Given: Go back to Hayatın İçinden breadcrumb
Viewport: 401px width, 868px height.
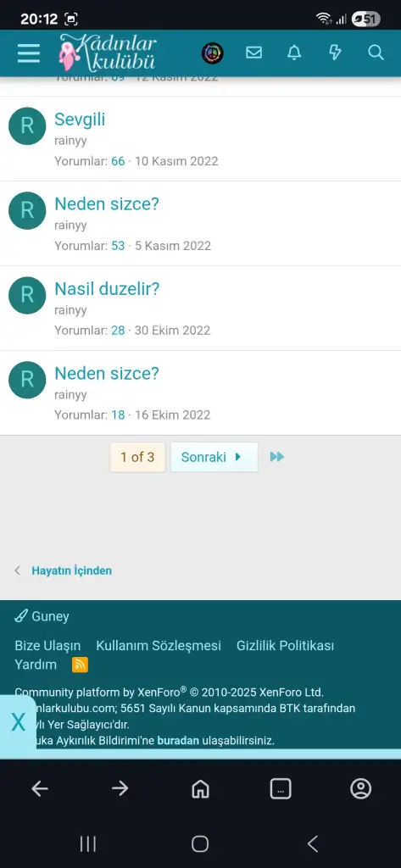Looking at the screenshot, I should point(71,570).
